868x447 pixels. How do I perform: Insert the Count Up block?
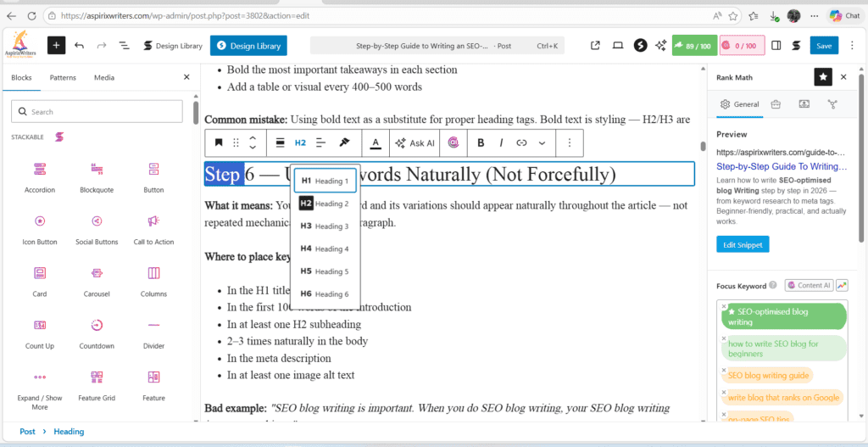[40, 333]
